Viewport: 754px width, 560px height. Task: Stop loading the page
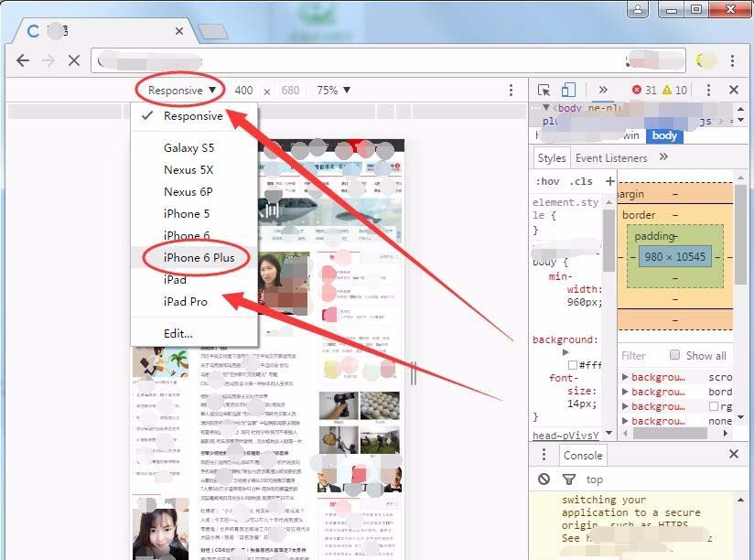tap(74, 60)
